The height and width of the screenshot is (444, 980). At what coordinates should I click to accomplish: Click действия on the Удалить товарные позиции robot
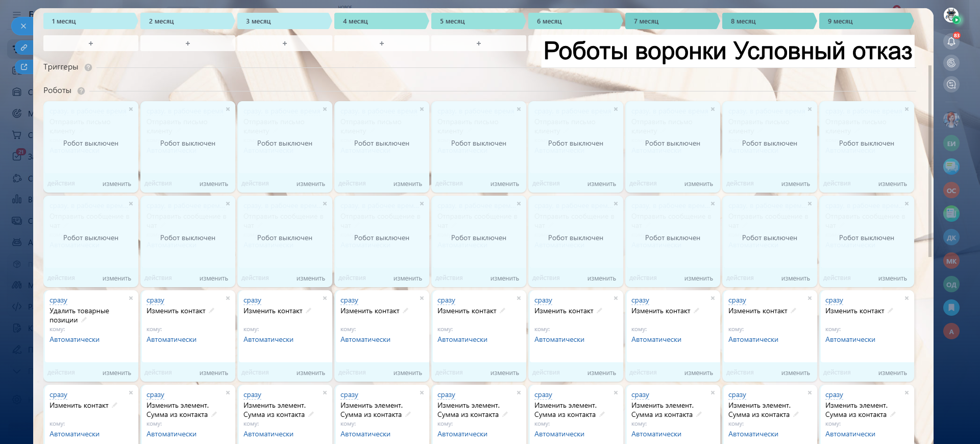tap(61, 372)
